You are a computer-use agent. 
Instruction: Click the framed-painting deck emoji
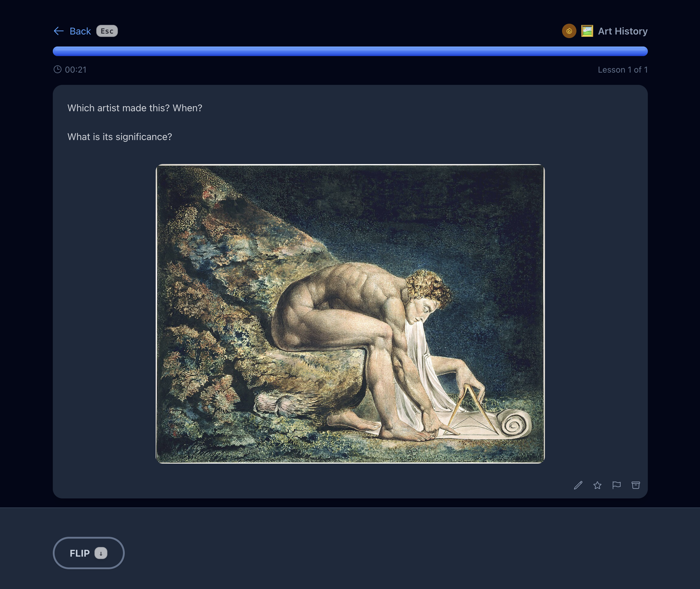[587, 31]
